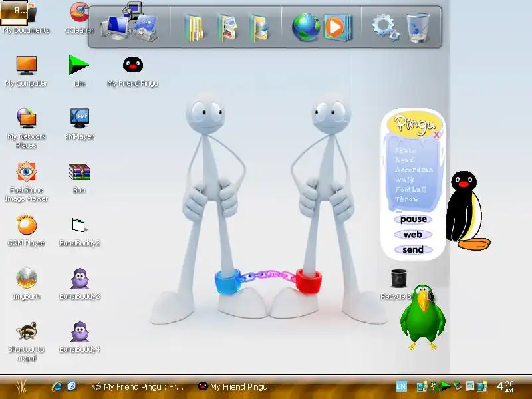The image size is (532, 399).
Task: Click the pause button on Pingu panel
Action: click(413, 219)
